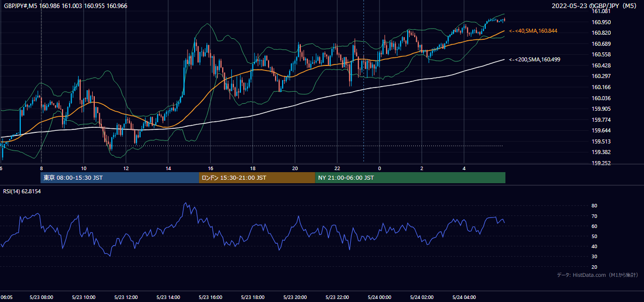Click the 5/23 18:00 date label at bottom

253,297
